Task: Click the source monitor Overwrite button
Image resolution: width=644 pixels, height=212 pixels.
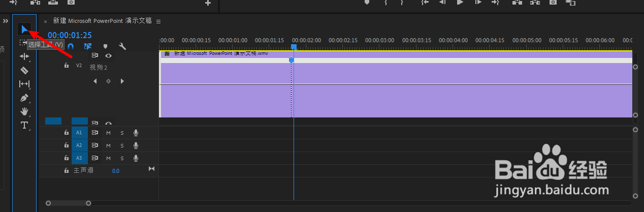Action: pos(53,3)
